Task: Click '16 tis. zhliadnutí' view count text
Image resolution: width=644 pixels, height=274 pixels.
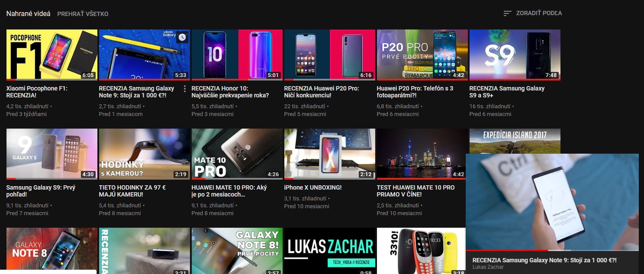Action: (x=490, y=106)
